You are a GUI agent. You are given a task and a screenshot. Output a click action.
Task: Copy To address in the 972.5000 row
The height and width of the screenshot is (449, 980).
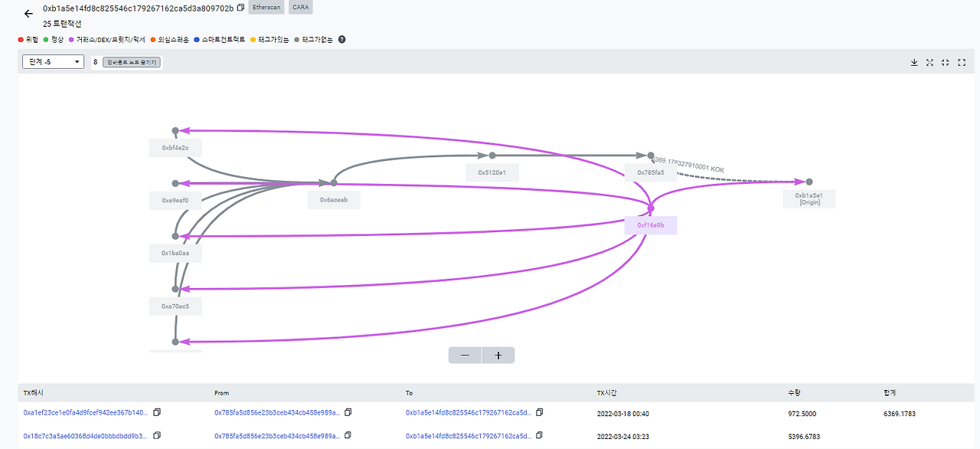(x=540, y=413)
